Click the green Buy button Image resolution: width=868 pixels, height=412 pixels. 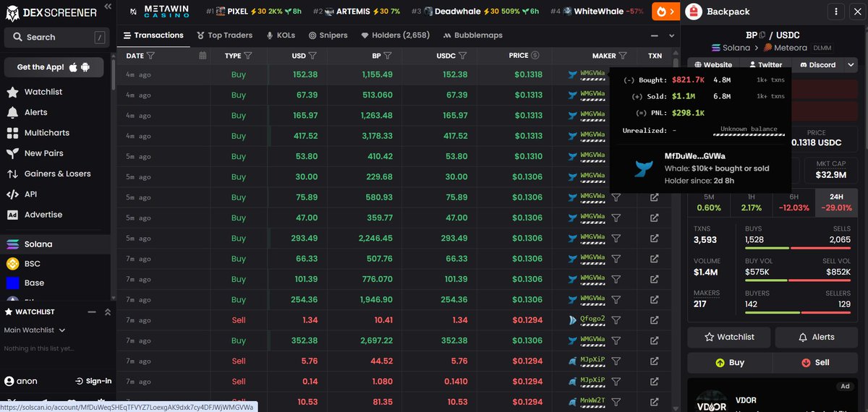(729, 363)
